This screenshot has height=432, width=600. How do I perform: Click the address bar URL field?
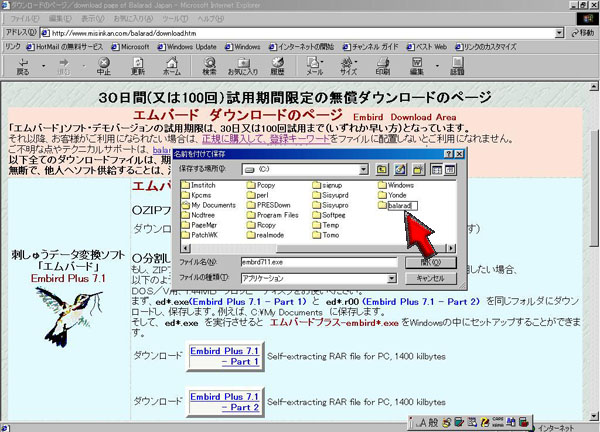pos(298,33)
